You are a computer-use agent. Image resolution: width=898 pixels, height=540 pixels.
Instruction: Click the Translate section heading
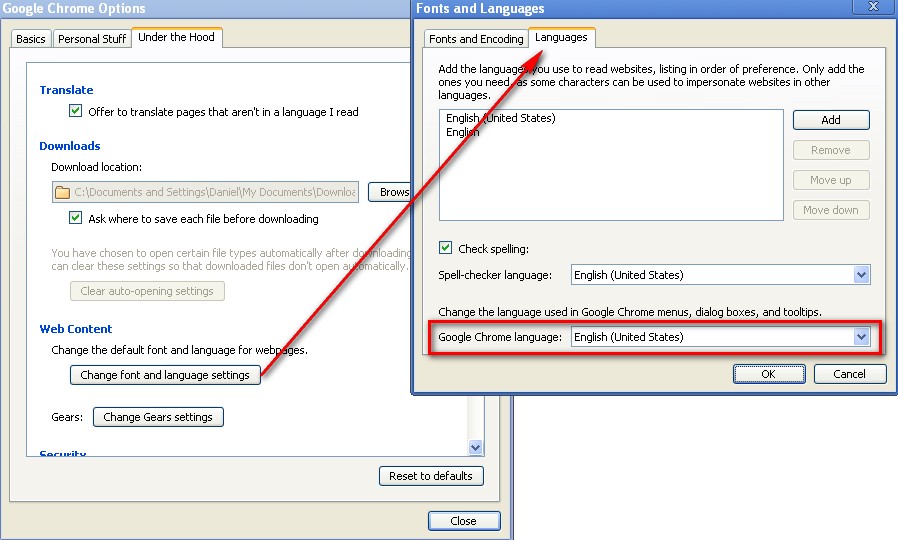[x=66, y=90]
